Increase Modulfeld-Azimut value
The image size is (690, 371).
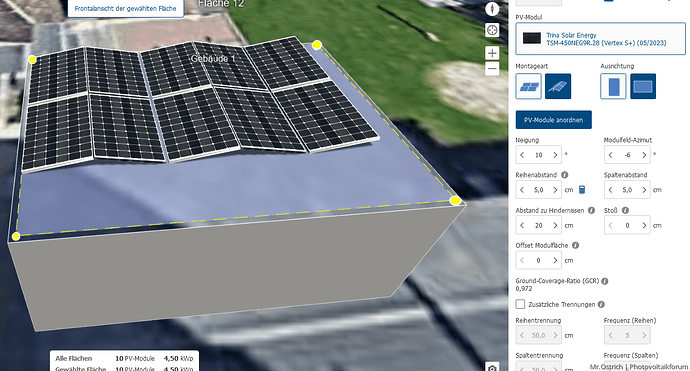point(644,155)
